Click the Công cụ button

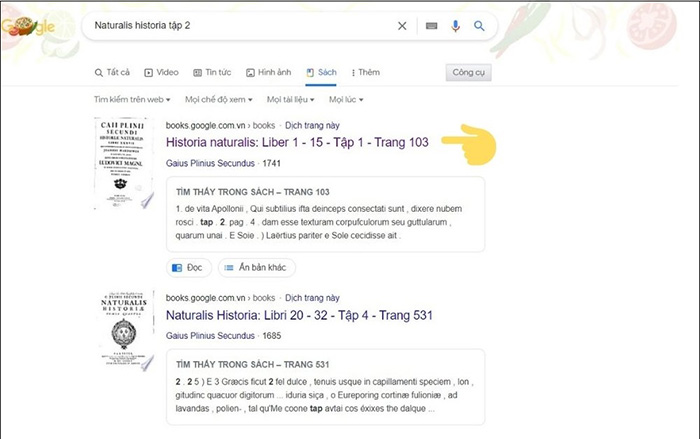coord(469,73)
